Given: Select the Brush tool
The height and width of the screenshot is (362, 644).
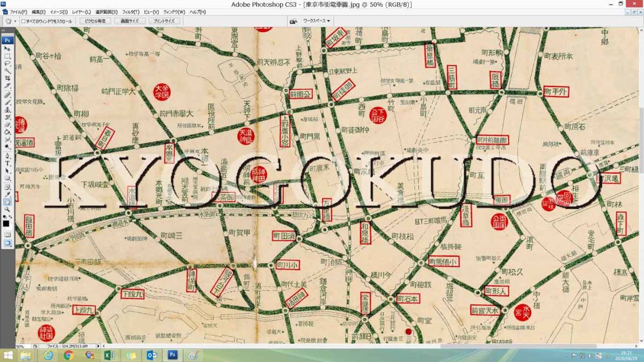Looking at the screenshot, I should coord(8,101).
